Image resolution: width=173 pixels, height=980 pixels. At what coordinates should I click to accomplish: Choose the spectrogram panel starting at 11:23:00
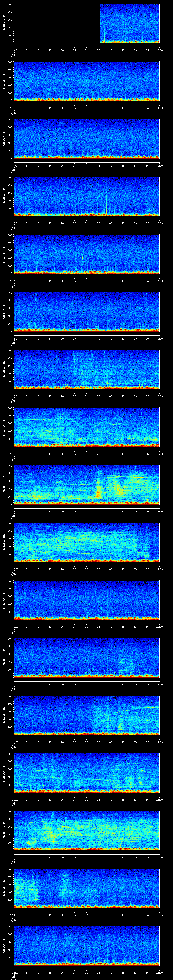click(x=87, y=831)
